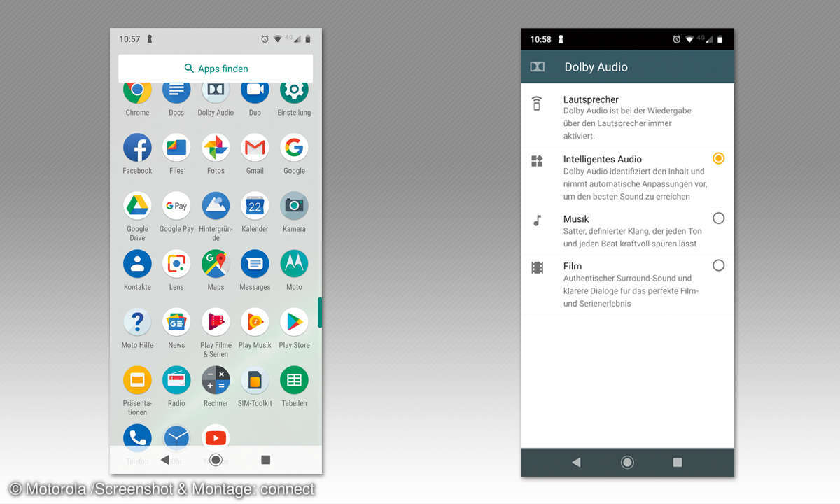Launch the Facebook app
The height and width of the screenshot is (504, 840).
pyautogui.click(x=137, y=148)
